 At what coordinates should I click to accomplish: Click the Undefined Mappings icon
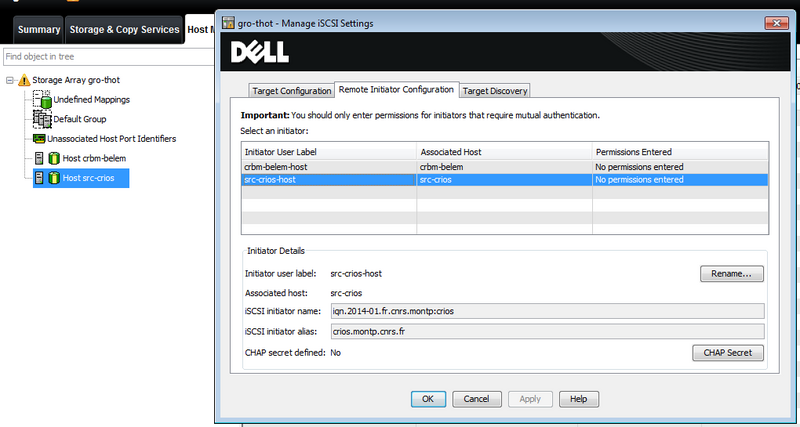click(41, 99)
